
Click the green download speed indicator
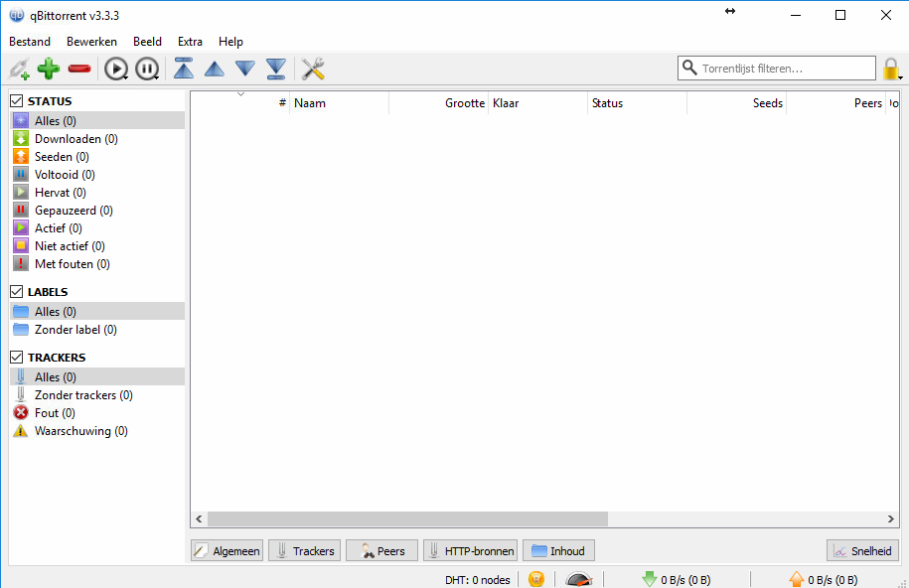(x=677, y=579)
